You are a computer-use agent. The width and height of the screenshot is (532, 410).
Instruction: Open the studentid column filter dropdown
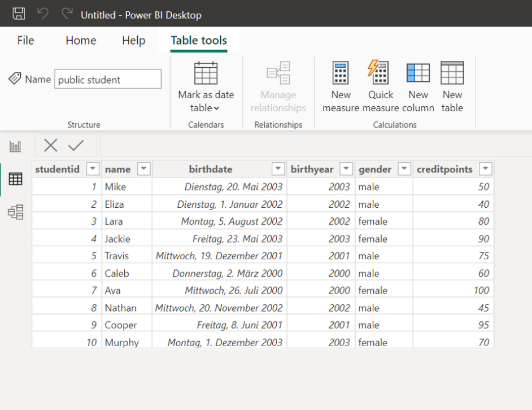coord(93,168)
